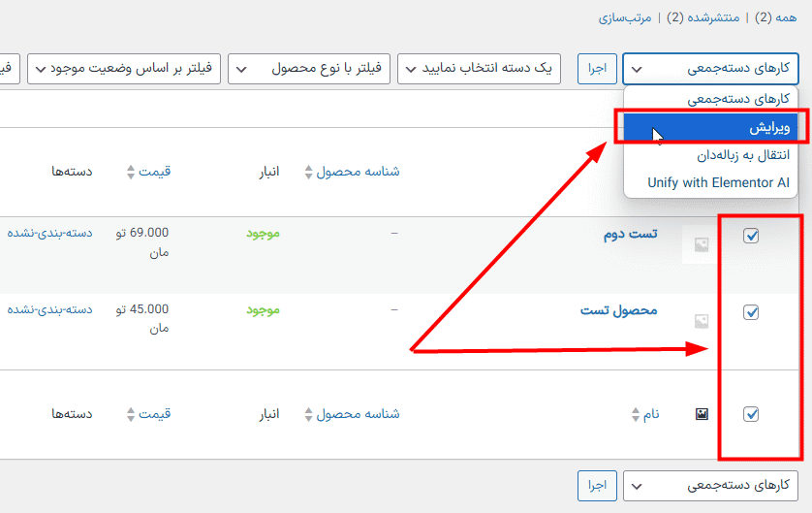Click price 45.000 تومان
This screenshot has width=812, height=513.
(142, 319)
